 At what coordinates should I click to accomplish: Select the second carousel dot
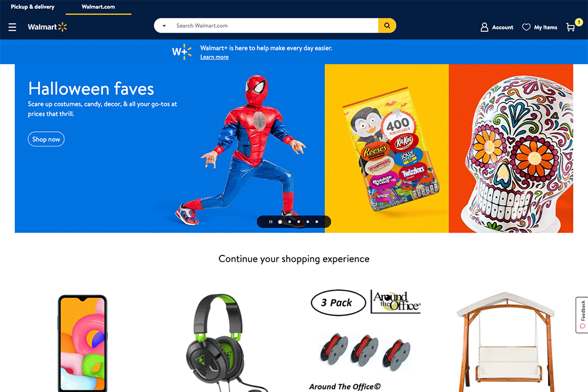click(x=289, y=222)
